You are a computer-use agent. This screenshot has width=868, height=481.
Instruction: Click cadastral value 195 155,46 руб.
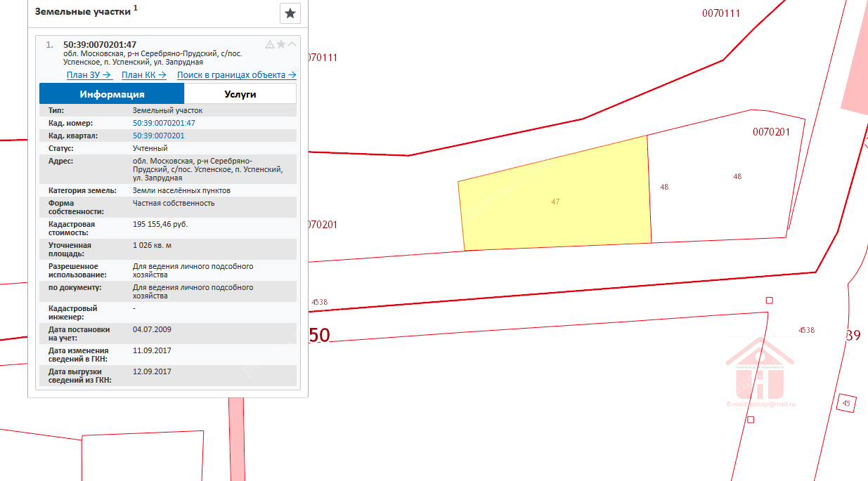coord(160,224)
